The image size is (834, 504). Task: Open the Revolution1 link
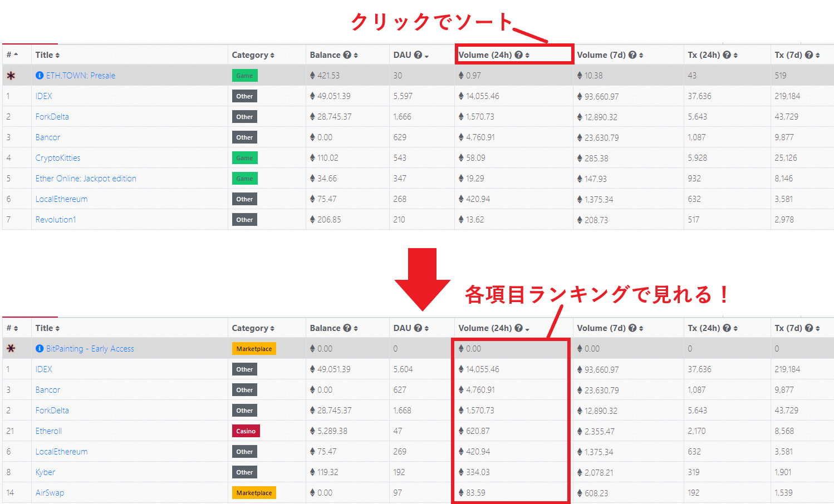pyautogui.click(x=56, y=220)
